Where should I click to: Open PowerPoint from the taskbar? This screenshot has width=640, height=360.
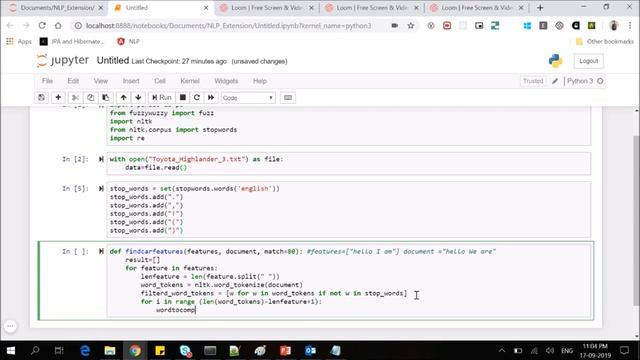point(285,351)
